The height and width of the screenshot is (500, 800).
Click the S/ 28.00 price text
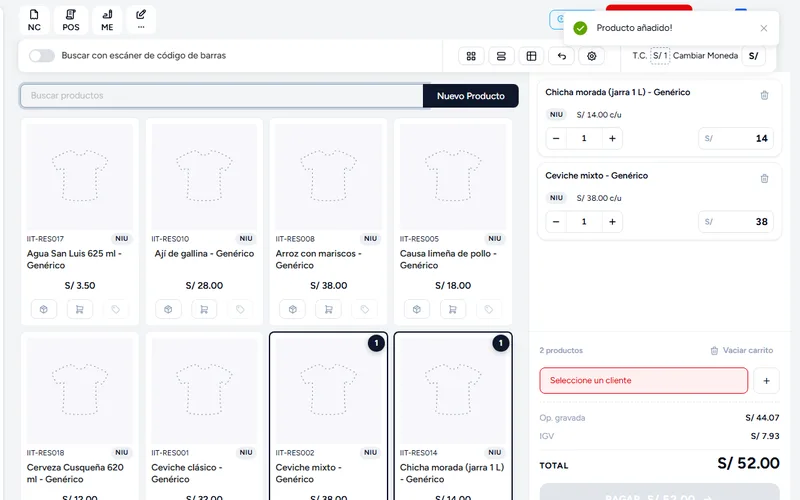(204, 286)
